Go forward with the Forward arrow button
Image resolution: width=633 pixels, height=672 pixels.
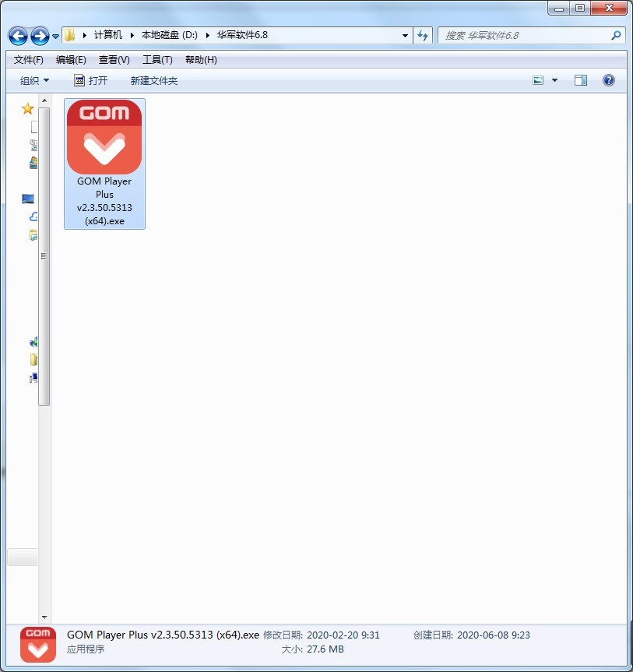click(x=40, y=36)
